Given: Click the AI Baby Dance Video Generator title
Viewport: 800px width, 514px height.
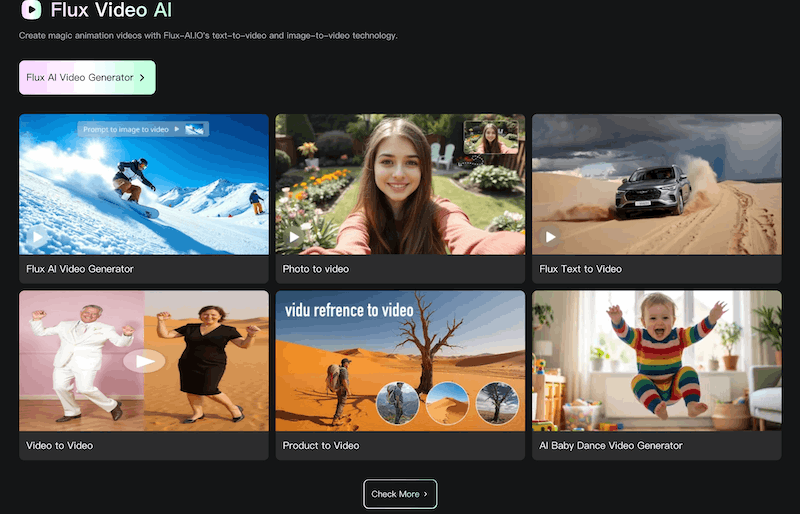Looking at the screenshot, I should [x=611, y=446].
